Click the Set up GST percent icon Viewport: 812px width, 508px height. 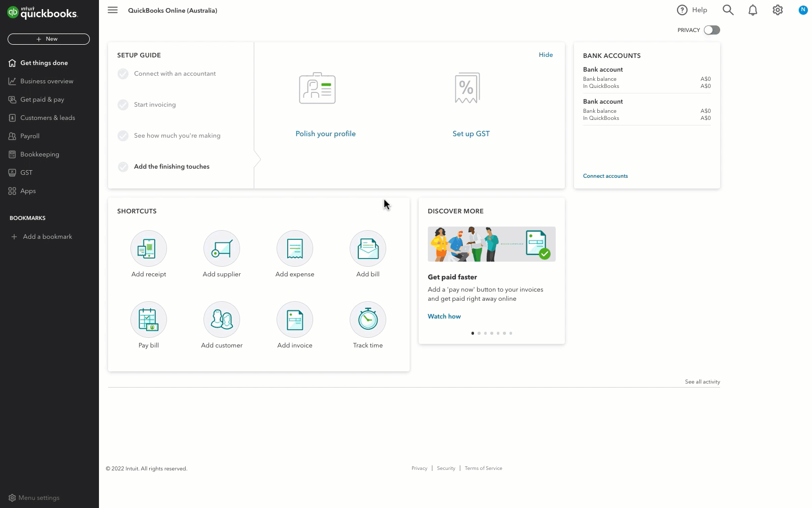pos(467,88)
